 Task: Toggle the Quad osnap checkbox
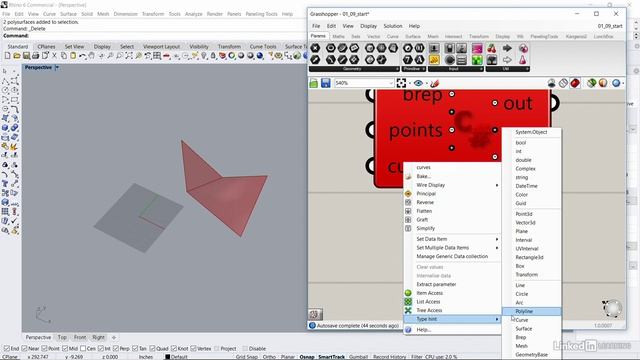pos(152,349)
